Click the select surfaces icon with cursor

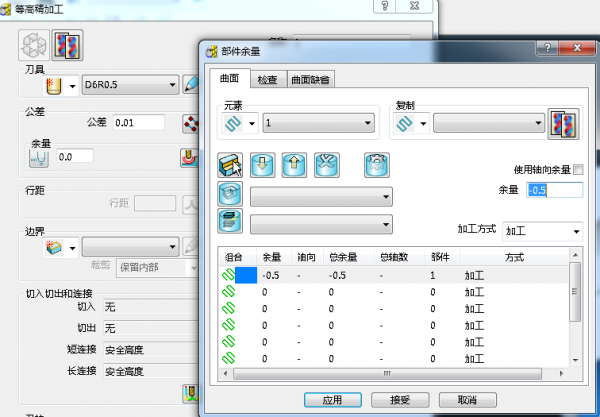click(x=230, y=165)
